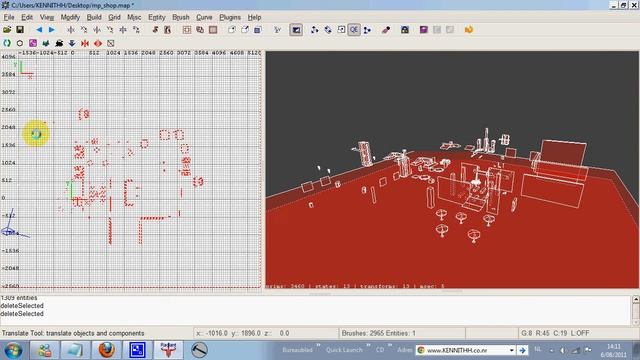This screenshot has height=360, width=640.
Task: Open the Grid menu
Action: coord(114,17)
